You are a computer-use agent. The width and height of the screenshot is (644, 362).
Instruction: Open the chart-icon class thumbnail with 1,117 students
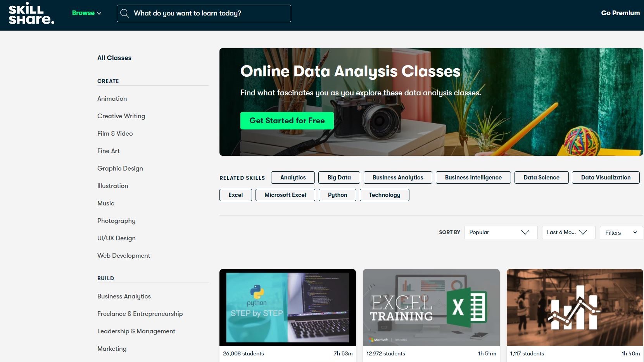click(575, 307)
